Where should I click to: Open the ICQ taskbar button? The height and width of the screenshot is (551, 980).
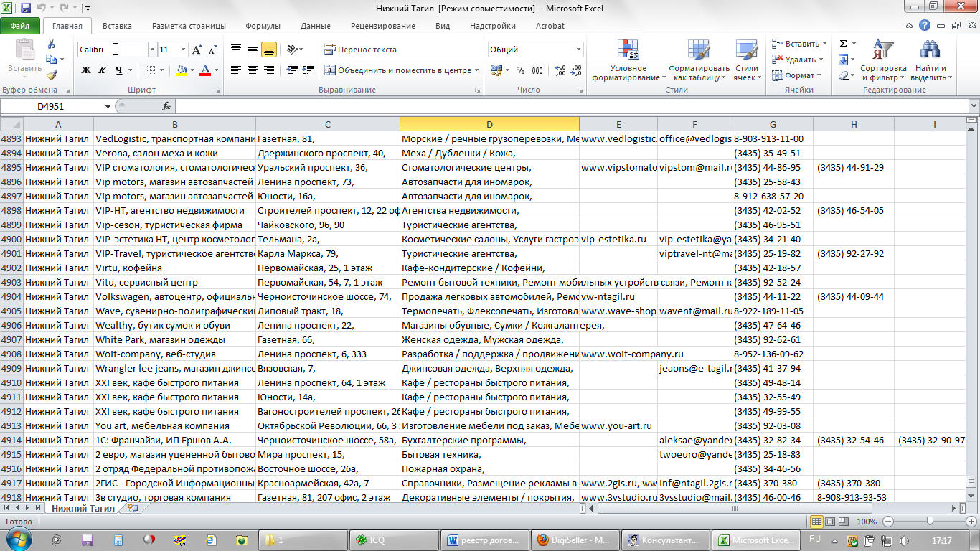(x=395, y=540)
